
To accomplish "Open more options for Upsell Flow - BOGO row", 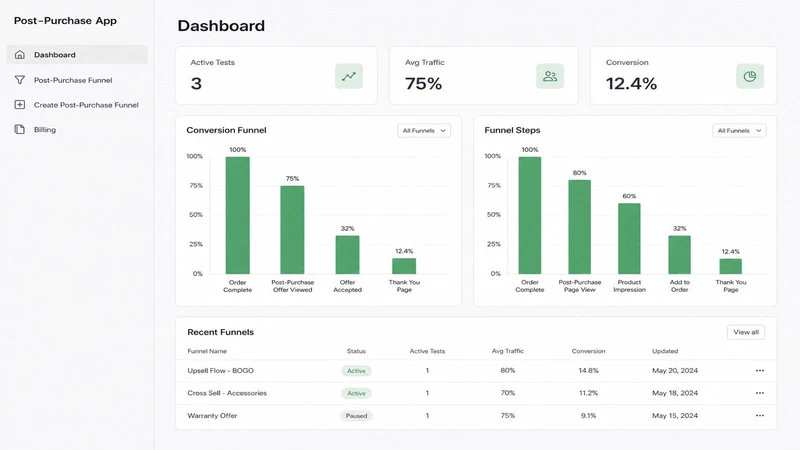I will [760, 370].
